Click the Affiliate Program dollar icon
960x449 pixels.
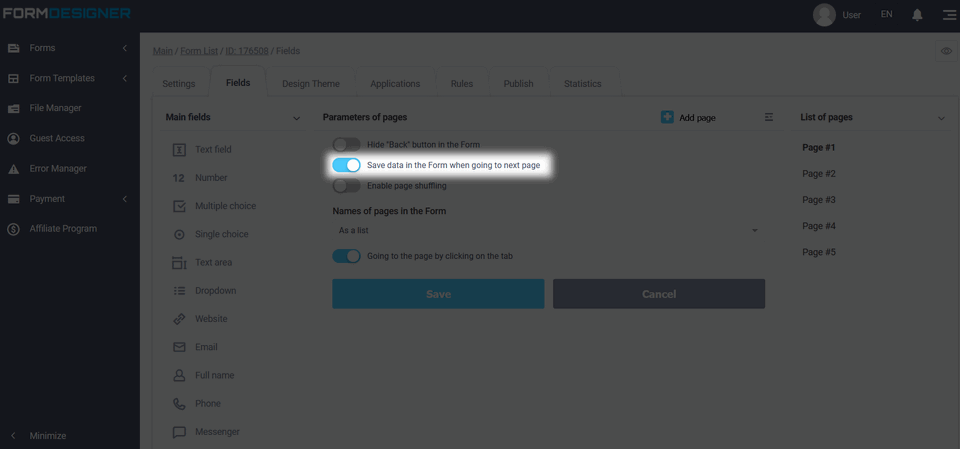pos(13,229)
